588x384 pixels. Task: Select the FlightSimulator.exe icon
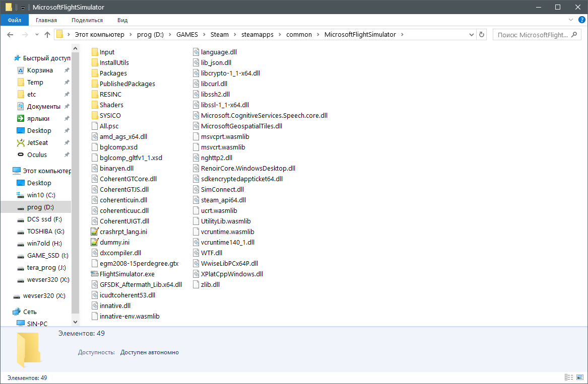pos(95,274)
